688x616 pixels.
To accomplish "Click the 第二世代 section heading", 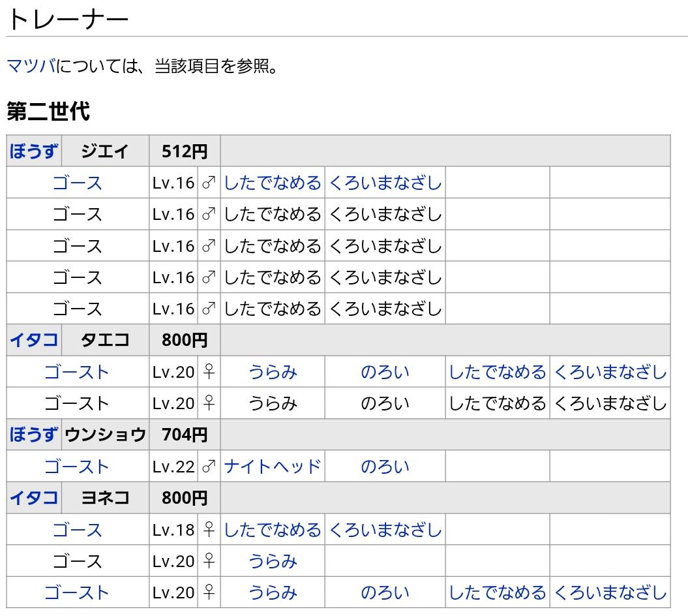I will (x=48, y=112).
